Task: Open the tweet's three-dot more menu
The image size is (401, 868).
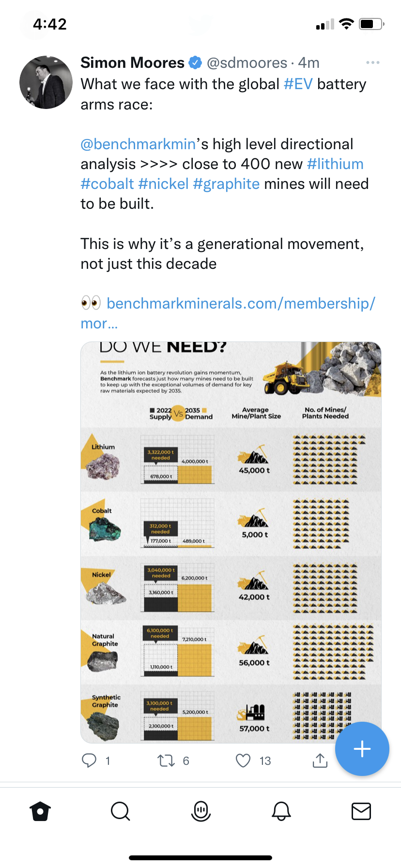Action: [x=372, y=63]
